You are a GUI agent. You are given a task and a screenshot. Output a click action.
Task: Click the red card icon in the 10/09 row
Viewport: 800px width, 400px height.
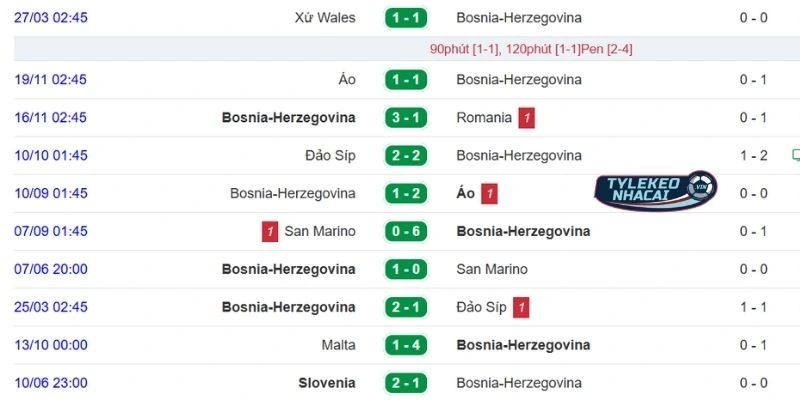coord(489,194)
